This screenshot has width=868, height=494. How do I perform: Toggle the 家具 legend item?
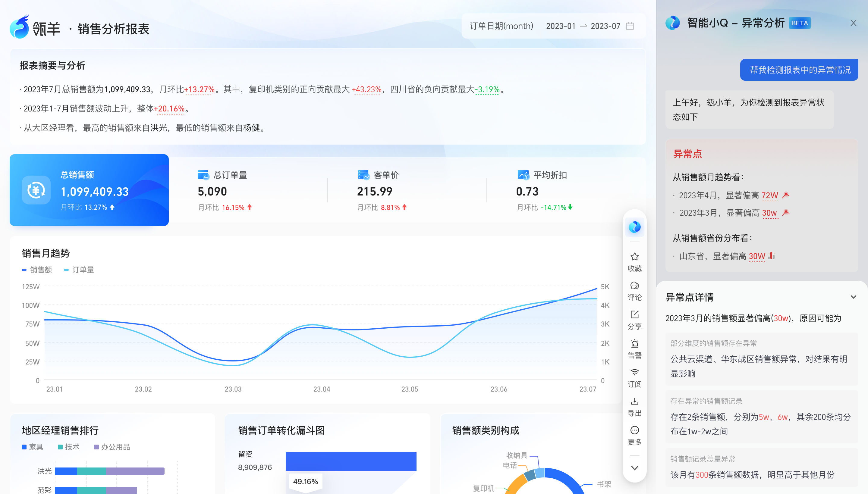[x=32, y=447]
